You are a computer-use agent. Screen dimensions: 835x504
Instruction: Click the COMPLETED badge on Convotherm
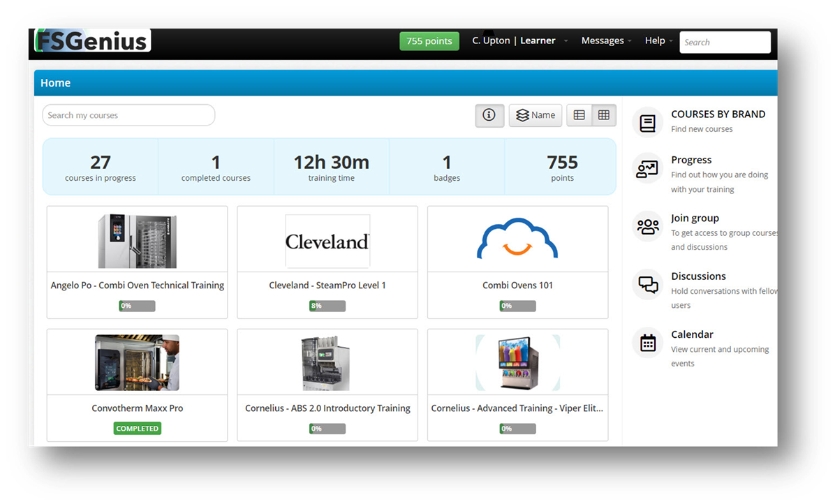pyautogui.click(x=138, y=429)
